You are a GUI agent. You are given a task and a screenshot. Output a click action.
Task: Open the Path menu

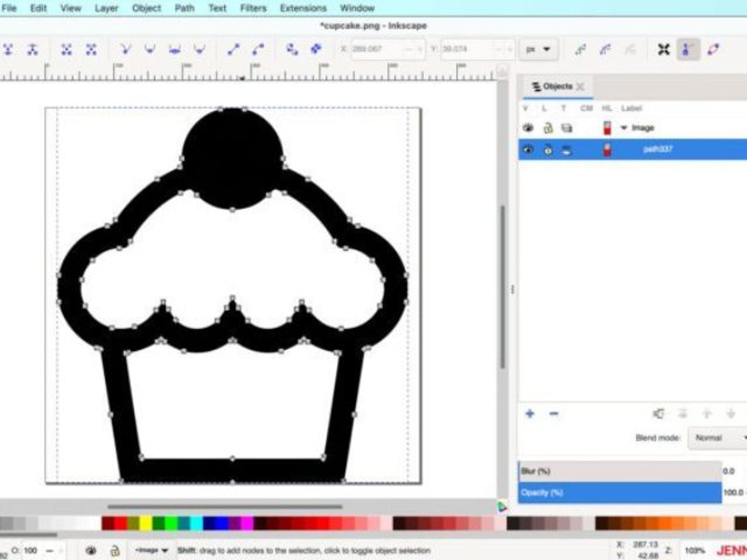point(184,8)
